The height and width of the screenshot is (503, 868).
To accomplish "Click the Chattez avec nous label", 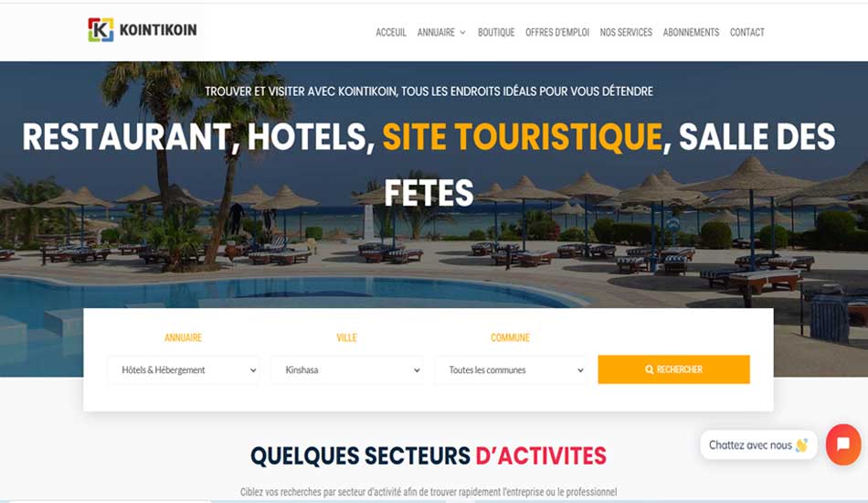I will [750, 444].
